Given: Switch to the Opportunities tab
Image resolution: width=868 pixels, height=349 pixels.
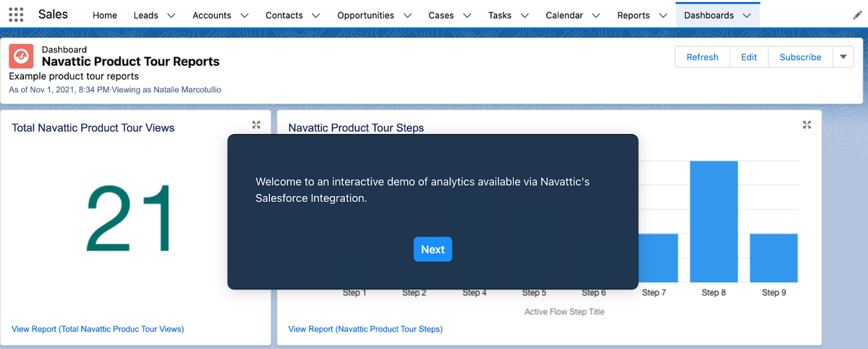Looking at the screenshot, I should pos(366,15).
